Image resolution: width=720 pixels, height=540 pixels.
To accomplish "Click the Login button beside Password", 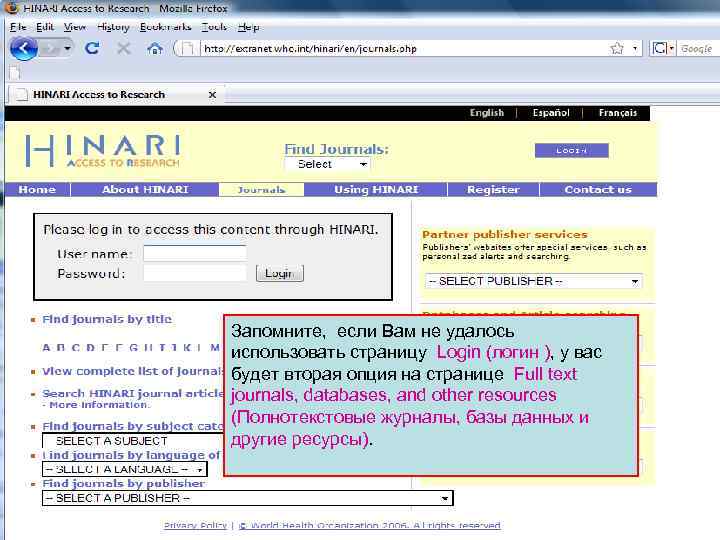I will 280,273.
